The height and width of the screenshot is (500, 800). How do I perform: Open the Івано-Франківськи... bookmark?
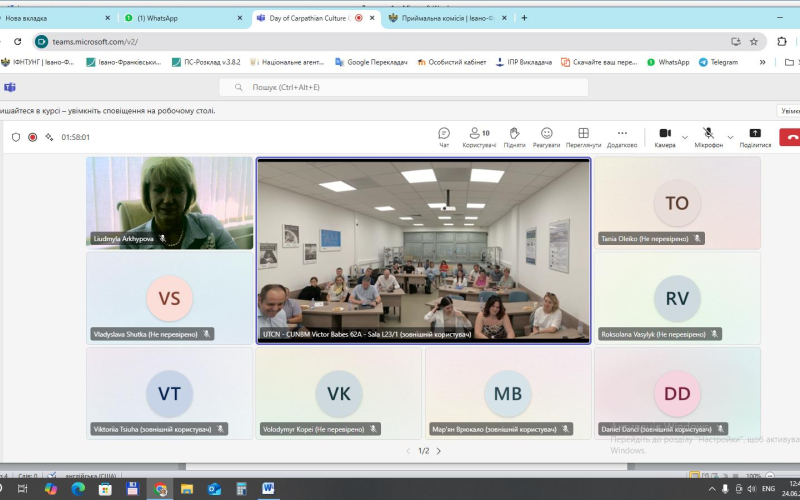point(124,62)
